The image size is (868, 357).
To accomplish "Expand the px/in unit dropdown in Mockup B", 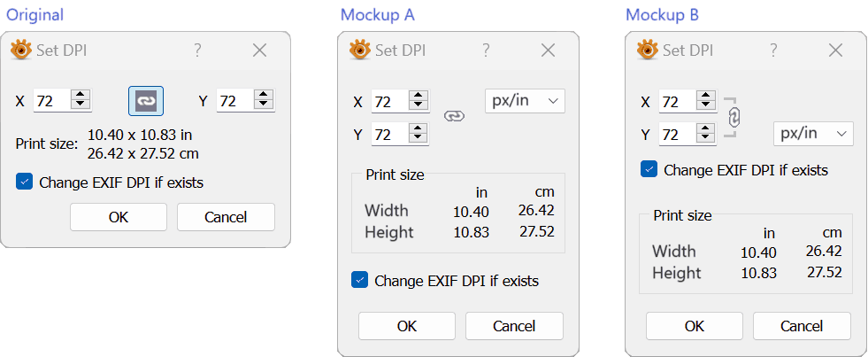I will 813,134.
